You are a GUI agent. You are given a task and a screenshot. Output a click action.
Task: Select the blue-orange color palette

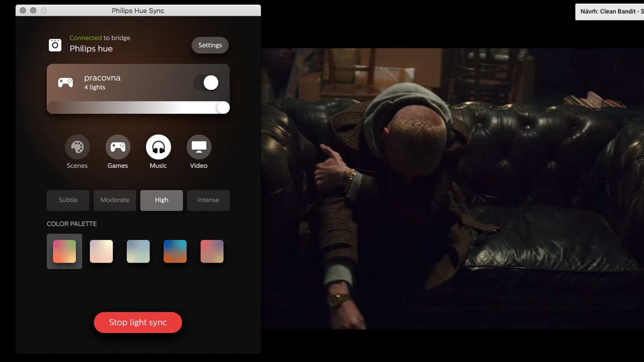click(175, 251)
